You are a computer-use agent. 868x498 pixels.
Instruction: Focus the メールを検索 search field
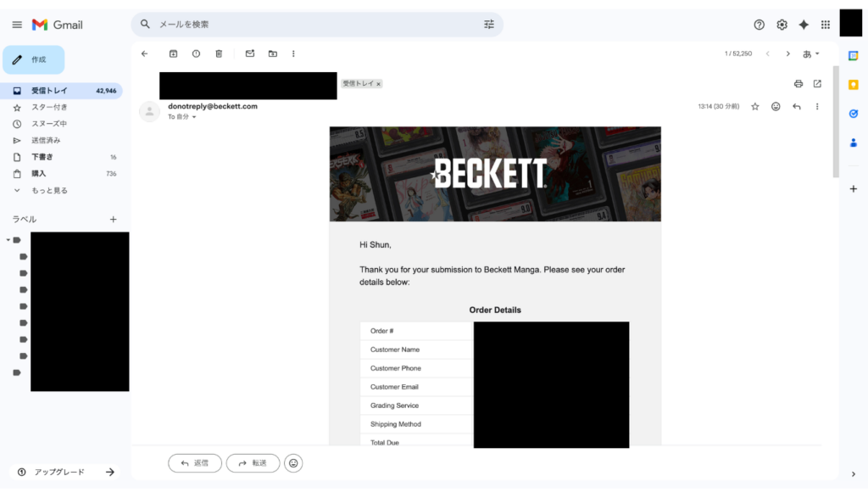point(317,25)
